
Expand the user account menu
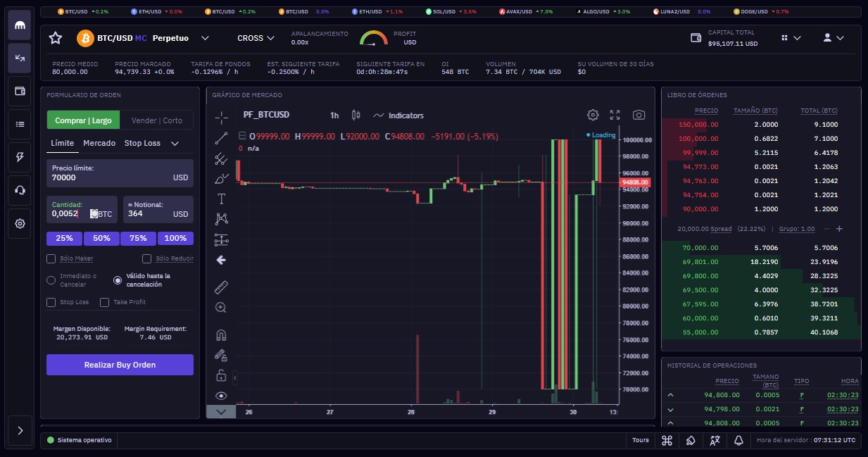point(834,38)
